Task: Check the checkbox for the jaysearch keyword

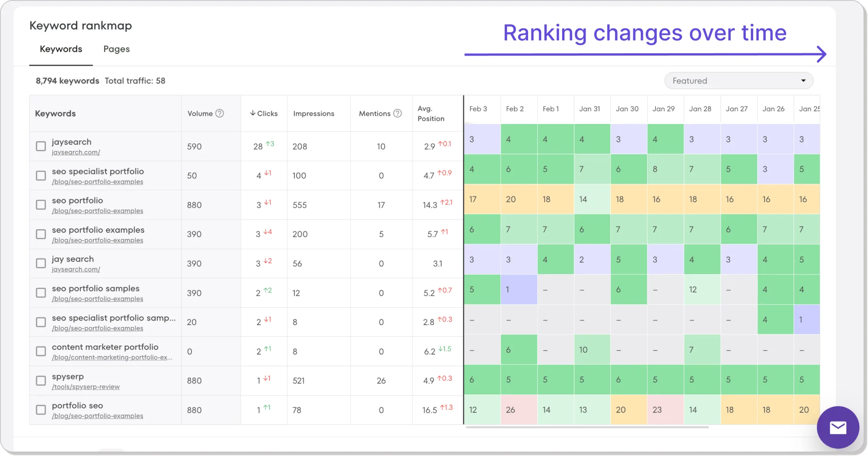Action: (x=40, y=146)
